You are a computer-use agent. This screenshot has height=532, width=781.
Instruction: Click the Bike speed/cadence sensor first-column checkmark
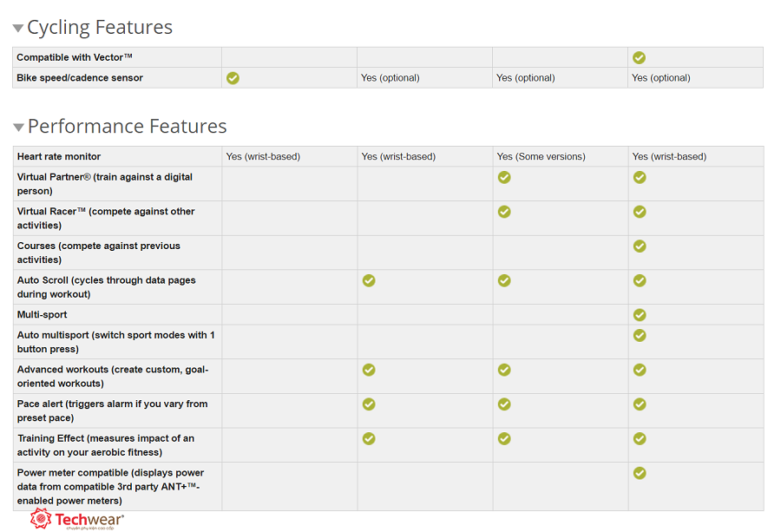(233, 78)
